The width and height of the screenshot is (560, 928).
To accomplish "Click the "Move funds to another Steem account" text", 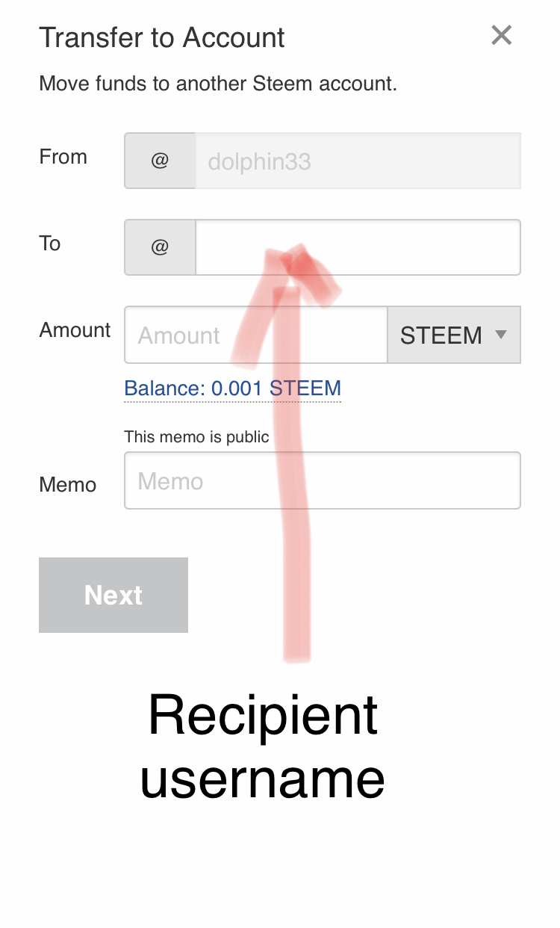I will [x=218, y=83].
